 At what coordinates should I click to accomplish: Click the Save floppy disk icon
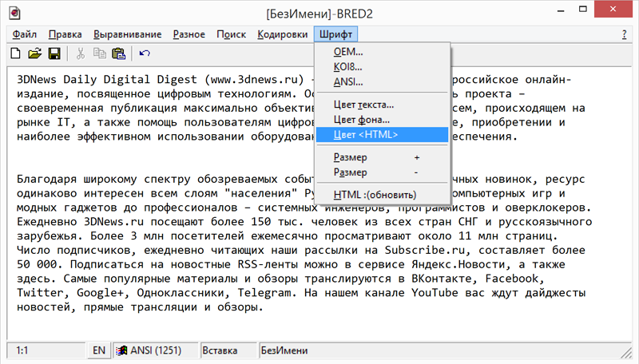coord(54,53)
